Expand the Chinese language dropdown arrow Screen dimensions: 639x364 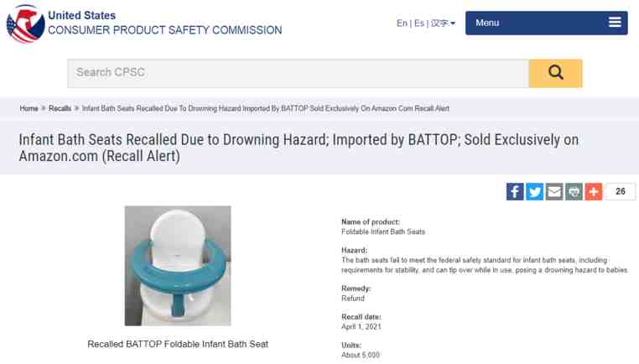click(453, 23)
